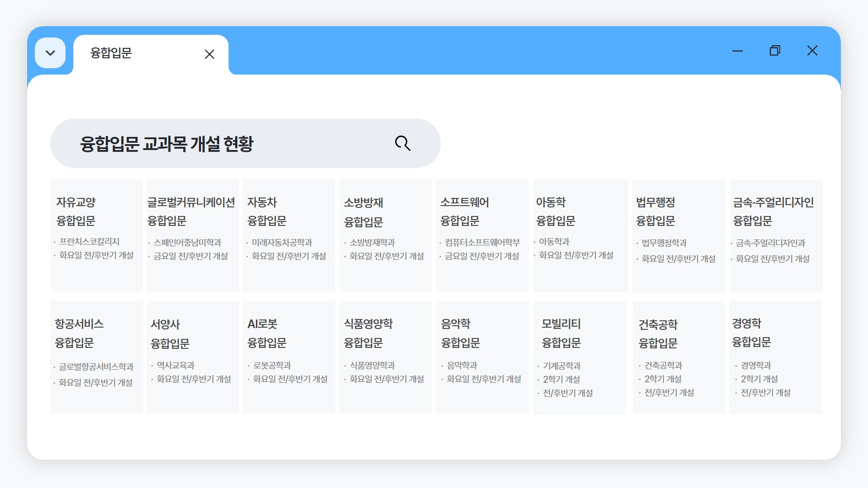
Task: Click the 글로벌커뮤니케이션 융합입문 card
Action: tap(193, 235)
